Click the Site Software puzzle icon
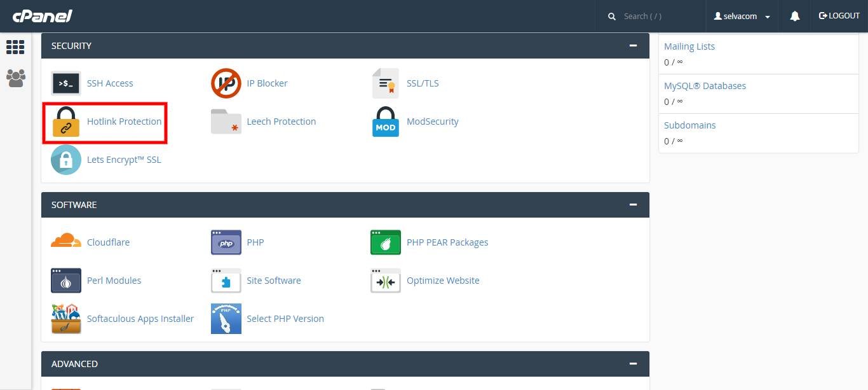The width and height of the screenshot is (868, 390). tap(226, 281)
